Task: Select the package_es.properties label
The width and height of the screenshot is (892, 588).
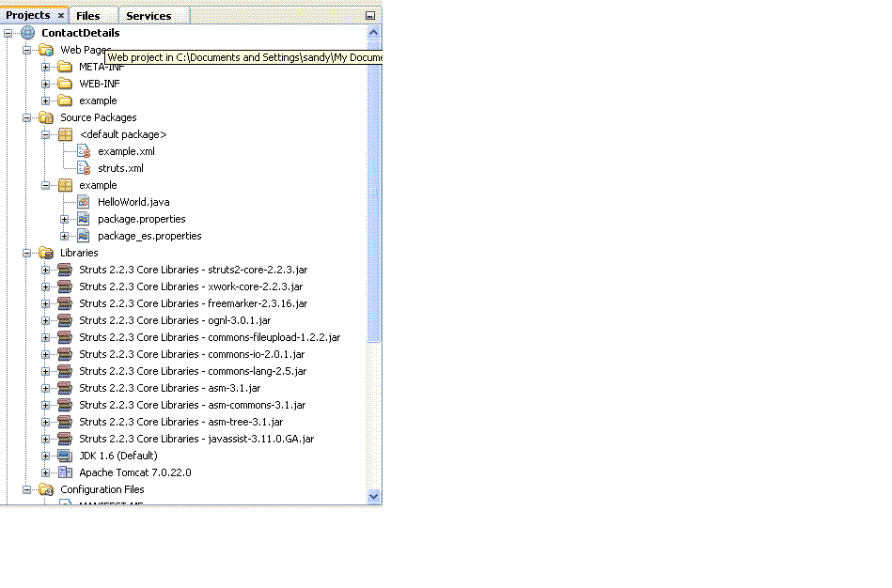Action: (x=149, y=236)
